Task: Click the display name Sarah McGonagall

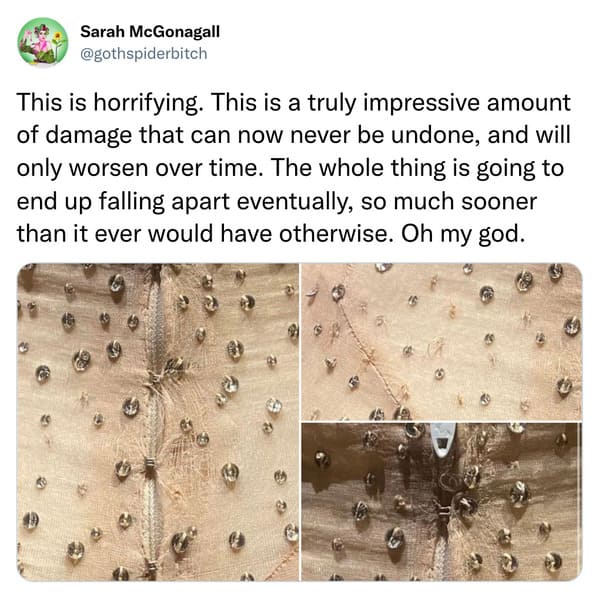Action: (x=150, y=31)
